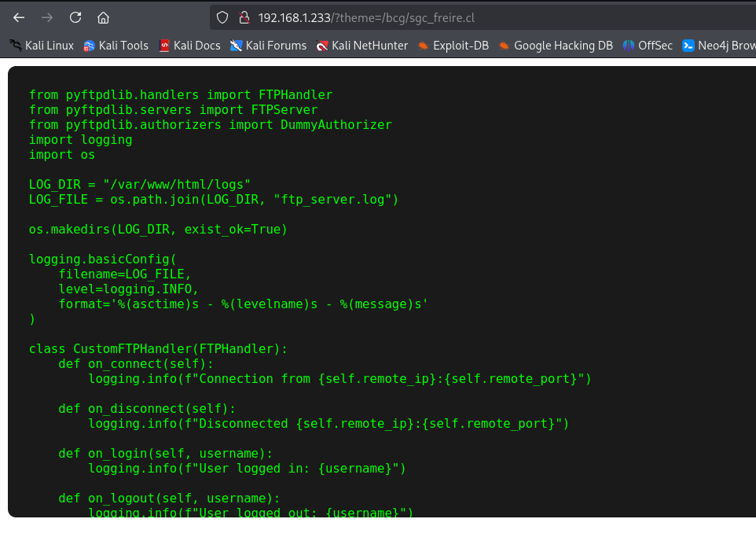The height and width of the screenshot is (541, 756).
Task: Open the browser home page
Action: coord(103,17)
